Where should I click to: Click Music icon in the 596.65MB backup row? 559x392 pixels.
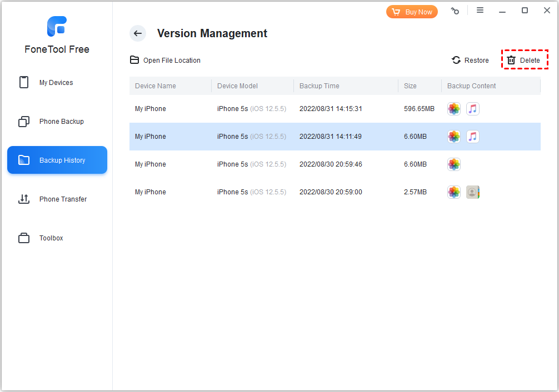pos(472,109)
